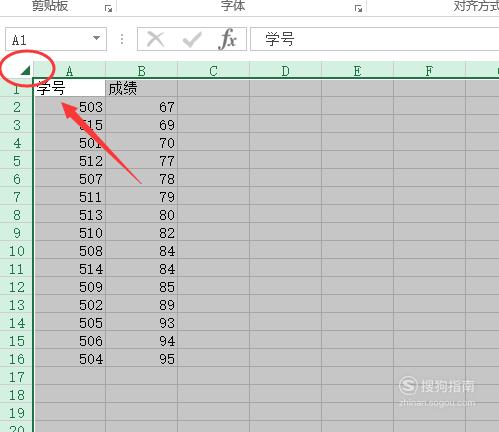Click the Enter checkmark formula bar icon
The image size is (499, 432).
[192, 40]
